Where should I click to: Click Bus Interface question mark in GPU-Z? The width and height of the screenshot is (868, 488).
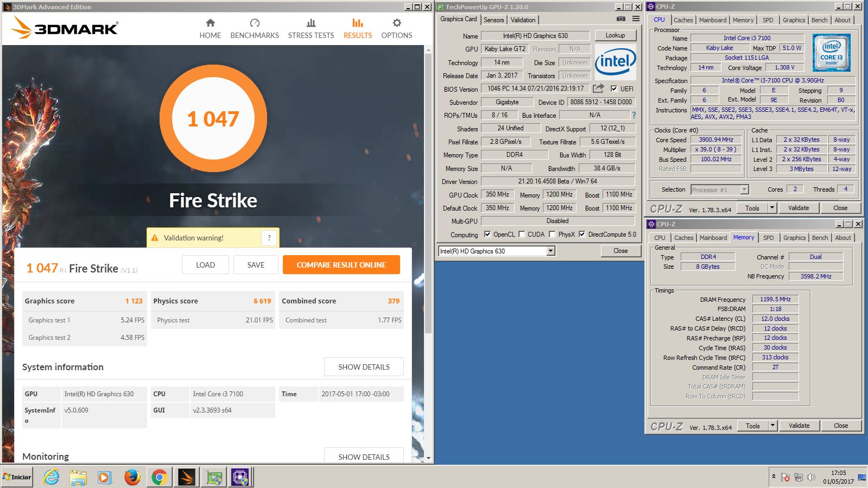click(633, 115)
